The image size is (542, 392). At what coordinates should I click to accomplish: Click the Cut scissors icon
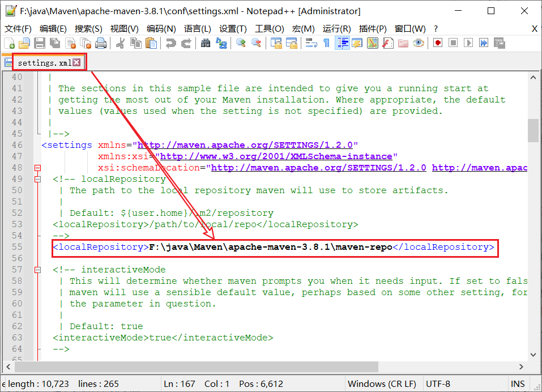click(x=120, y=43)
